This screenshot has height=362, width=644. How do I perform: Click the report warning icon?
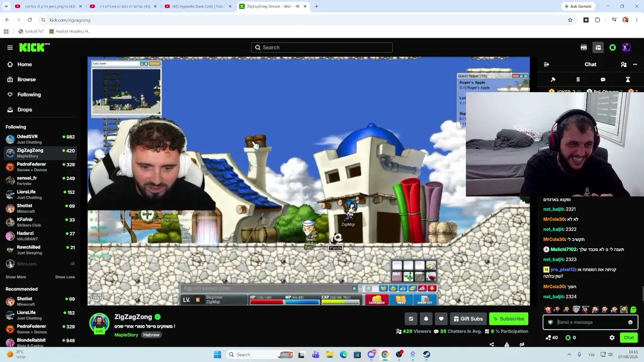click(507, 345)
